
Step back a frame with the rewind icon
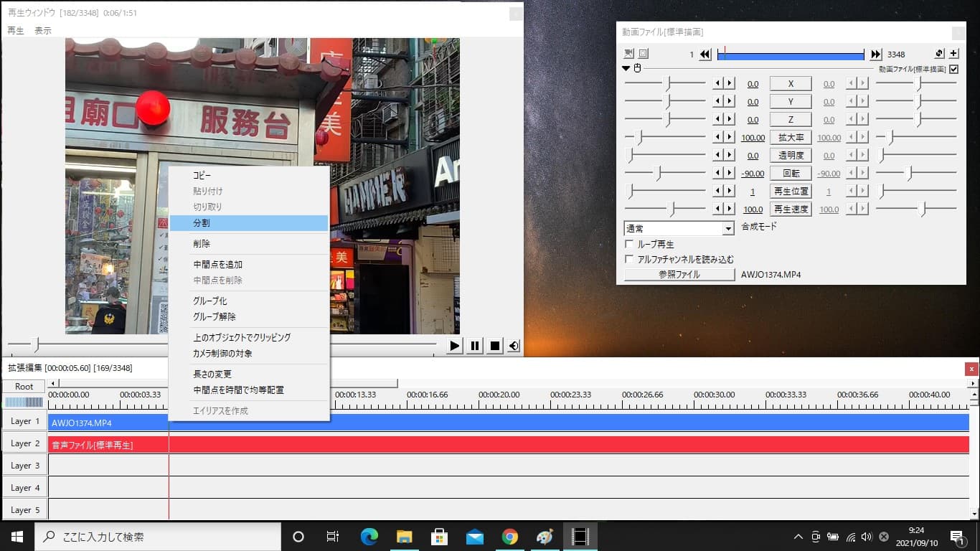point(704,54)
